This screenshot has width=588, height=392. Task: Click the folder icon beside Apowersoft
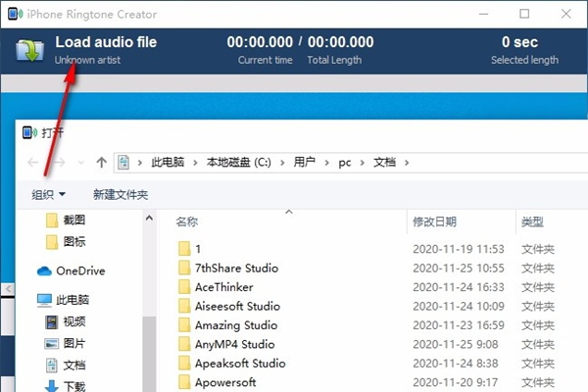click(x=184, y=382)
